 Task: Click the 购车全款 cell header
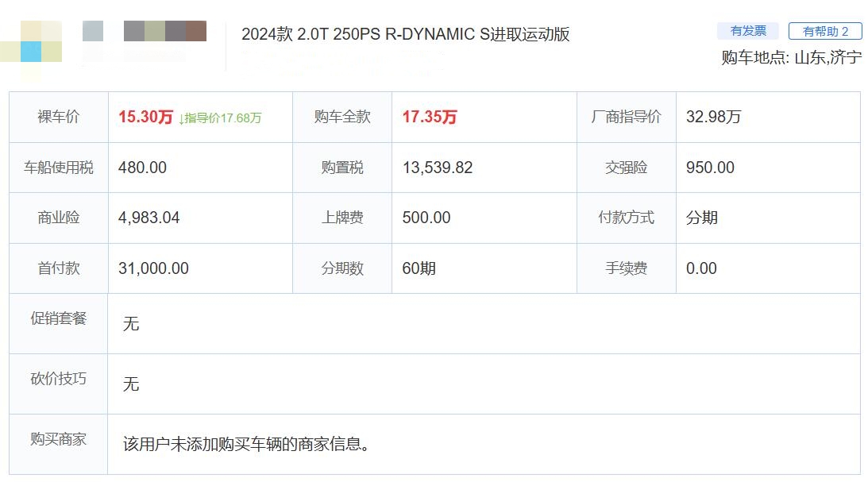point(341,117)
